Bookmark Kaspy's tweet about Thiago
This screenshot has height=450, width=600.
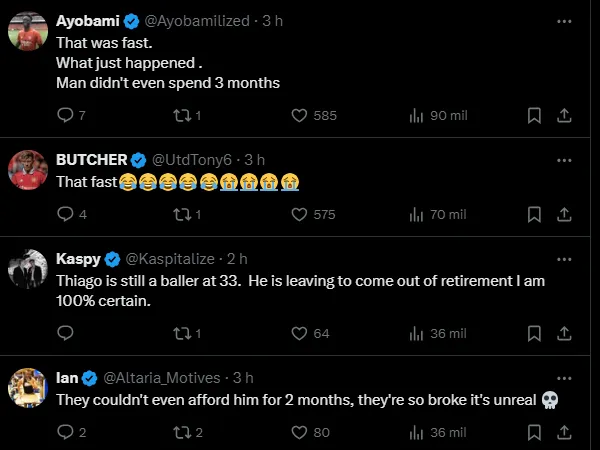[x=535, y=333]
